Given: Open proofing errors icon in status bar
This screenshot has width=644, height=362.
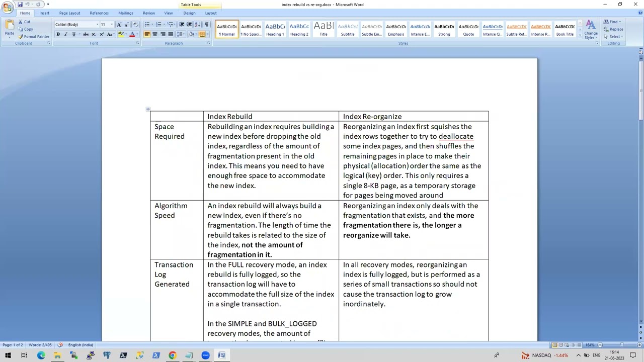Looking at the screenshot, I should (x=60, y=345).
